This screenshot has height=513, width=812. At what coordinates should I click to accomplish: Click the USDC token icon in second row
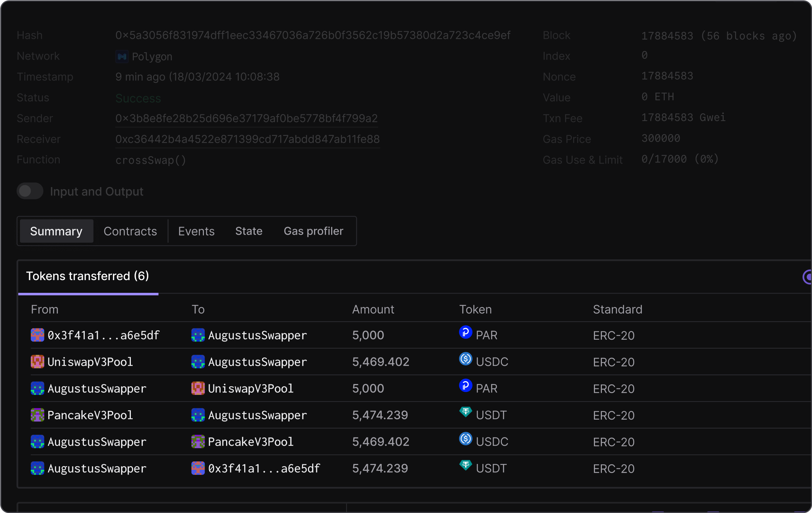click(x=465, y=359)
